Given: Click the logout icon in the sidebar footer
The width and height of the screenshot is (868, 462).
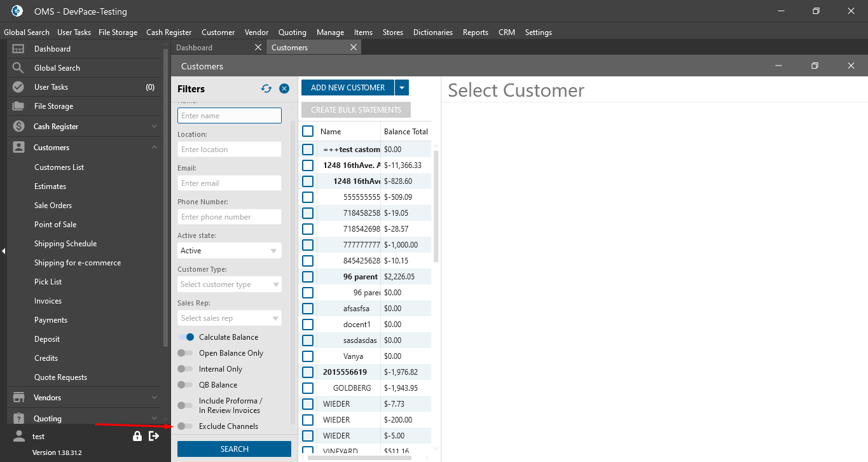Looking at the screenshot, I should click(153, 436).
